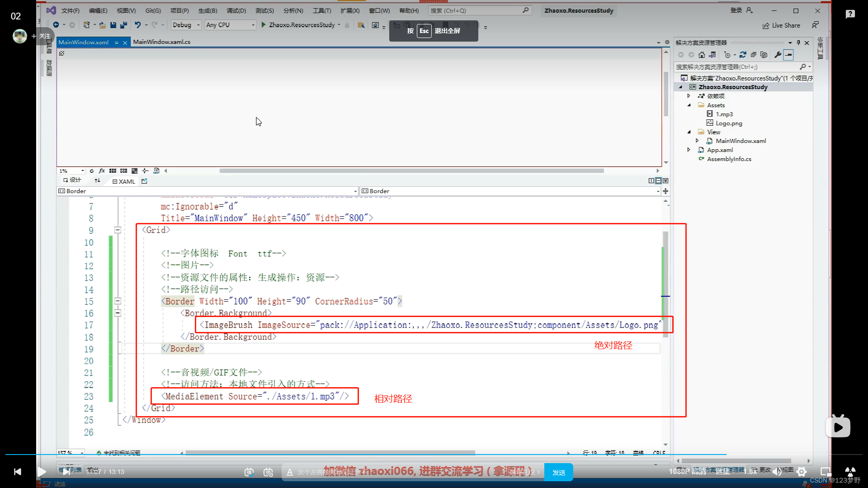Click the save file disk icon

click(x=113, y=25)
